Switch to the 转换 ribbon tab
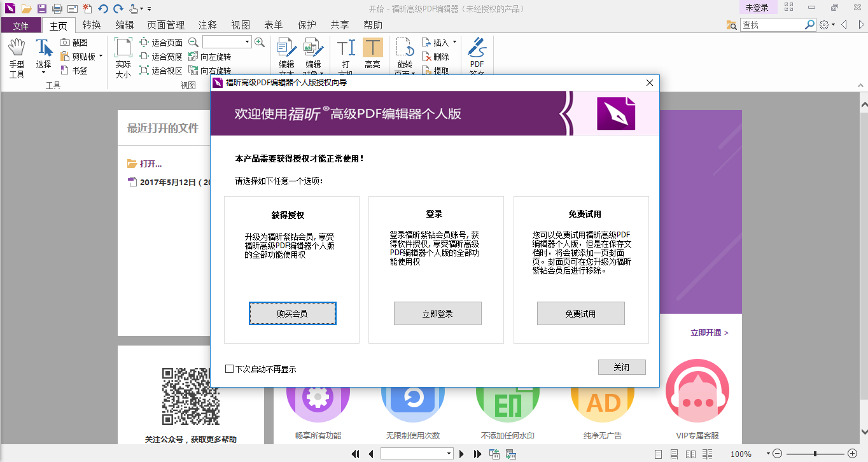Viewport: 868px width, 462px height. tap(91, 25)
